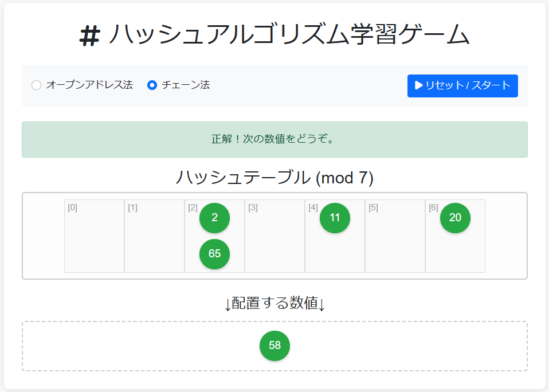Click the オープンアドレス法 label text
This screenshot has height=392, width=549.
click(89, 85)
